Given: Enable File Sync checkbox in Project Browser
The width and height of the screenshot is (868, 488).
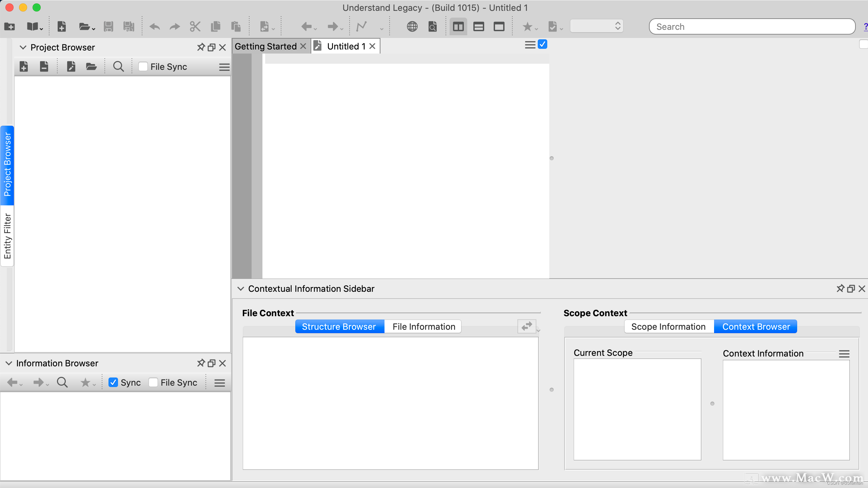Looking at the screenshot, I should (143, 66).
